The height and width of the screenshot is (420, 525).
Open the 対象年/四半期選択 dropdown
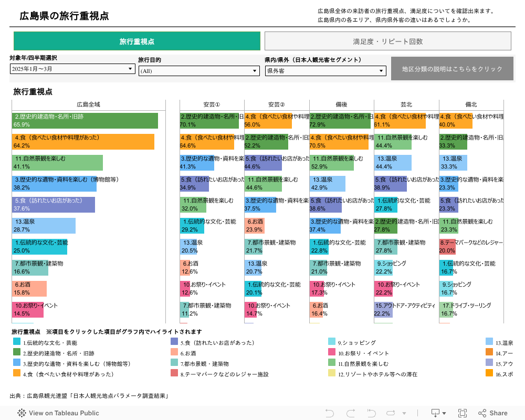tap(73, 69)
